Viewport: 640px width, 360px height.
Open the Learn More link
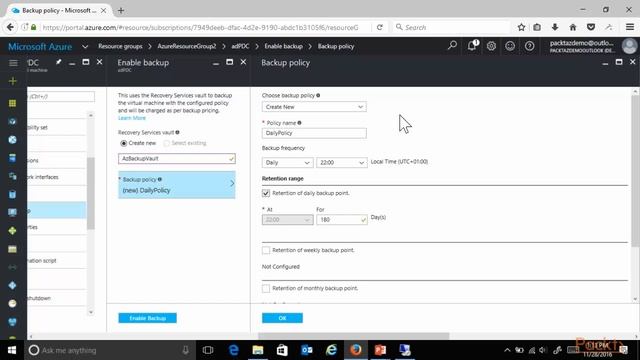(132, 118)
